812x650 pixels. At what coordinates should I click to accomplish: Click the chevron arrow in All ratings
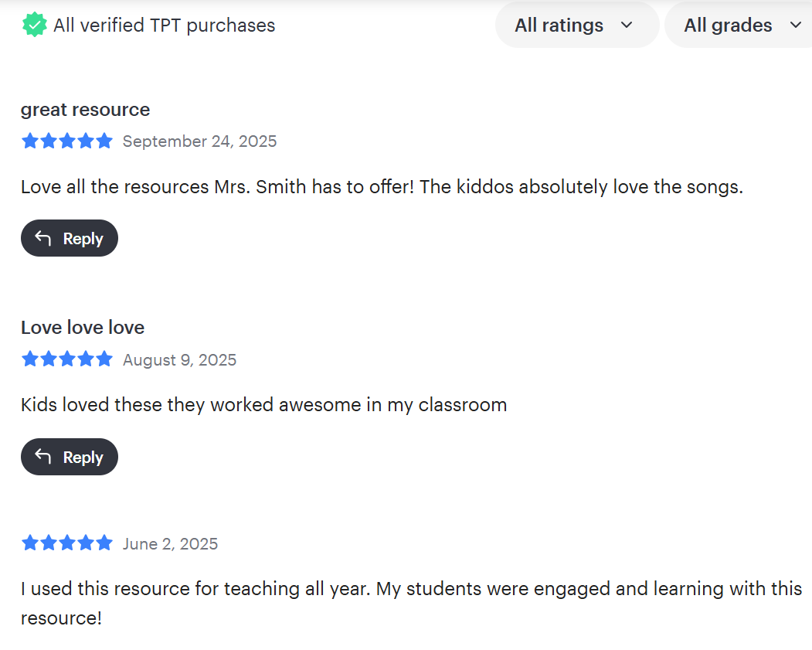click(x=627, y=25)
